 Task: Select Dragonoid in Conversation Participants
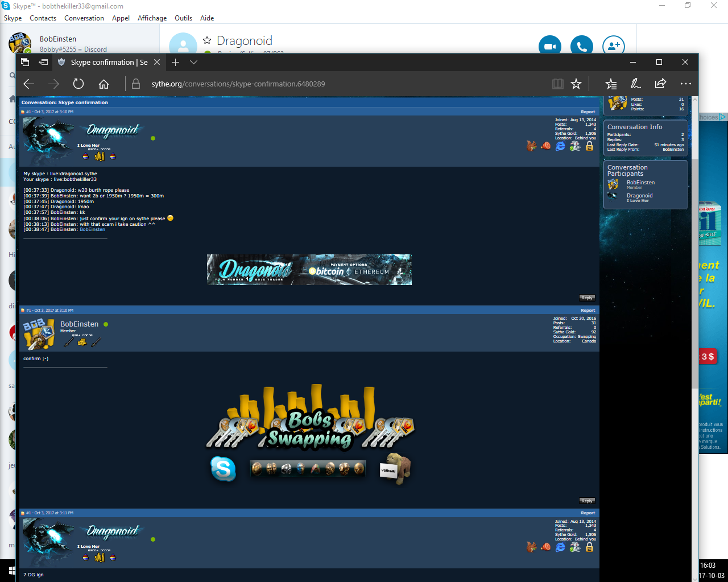click(639, 196)
